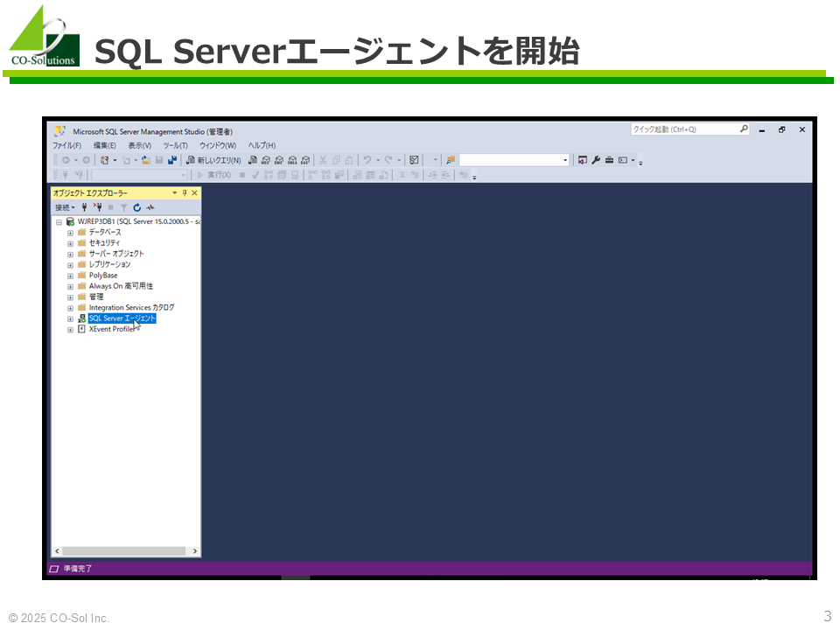The height and width of the screenshot is (630, 840).
Task: Click the Toolbox briefcase icon
Action: (609, 160)
